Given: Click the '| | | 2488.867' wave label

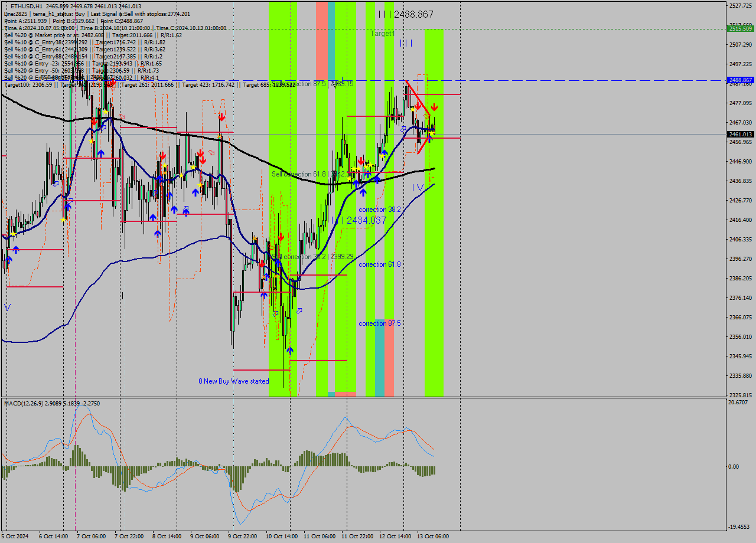Looking at the screenshot, I should pos(406,14).
